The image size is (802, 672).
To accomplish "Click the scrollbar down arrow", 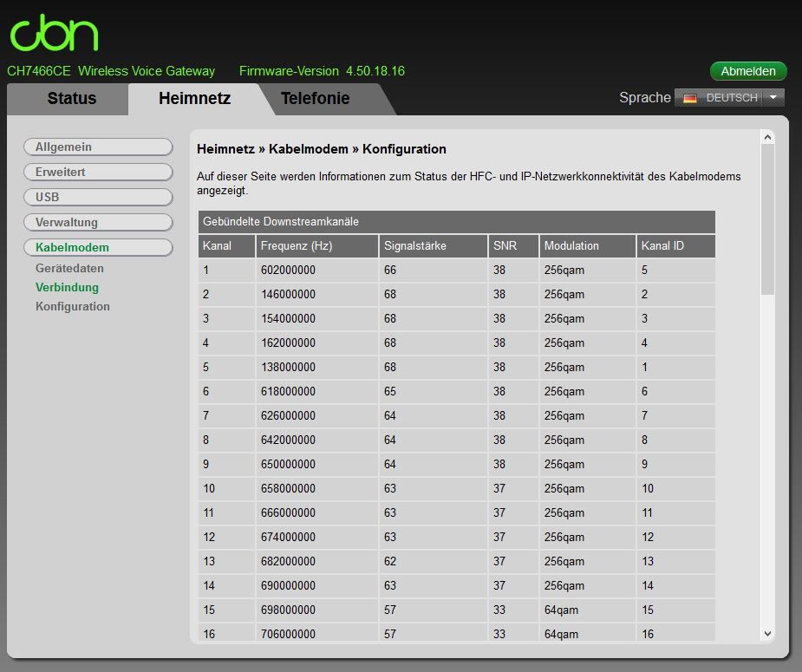I will (767, 634).
